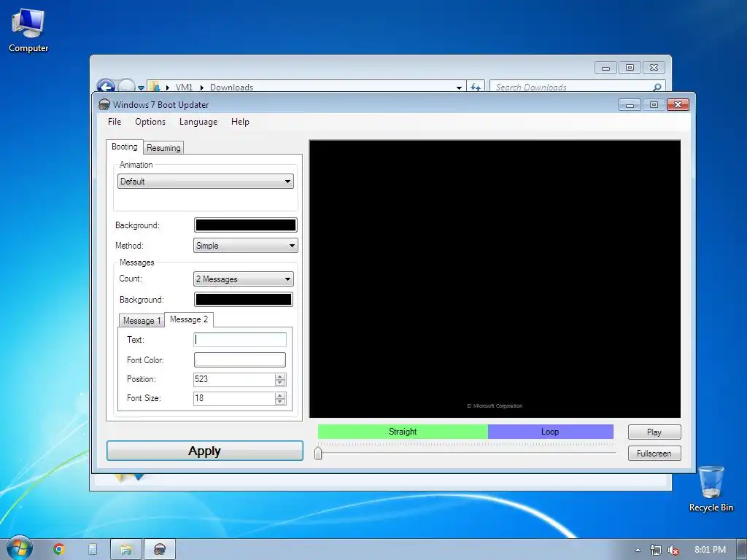Switch to the Resuming tab
The image size is (747, 560).
(163, 148)
